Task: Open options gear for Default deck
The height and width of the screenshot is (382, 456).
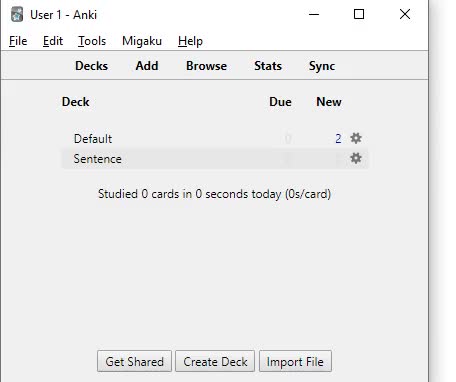Action: click(356, 138)
